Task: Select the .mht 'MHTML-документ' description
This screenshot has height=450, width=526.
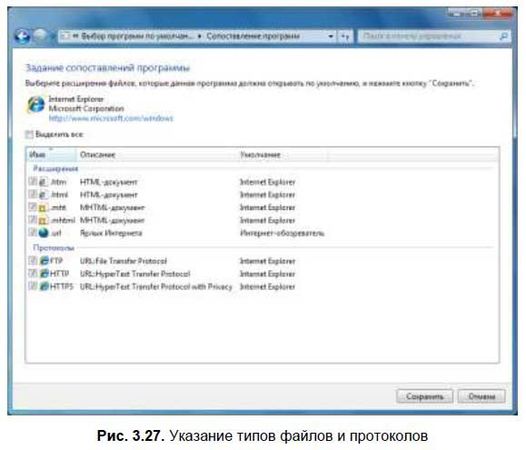Action: pos(112,208)
